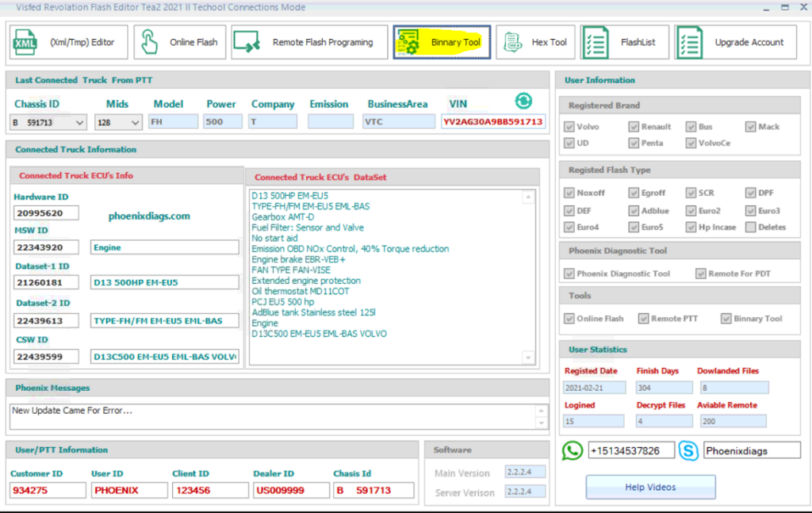The width and height of the screenshot is (812, 513).
Task: Toggle the Volvo brand checkbox
Action: point(569,127)
